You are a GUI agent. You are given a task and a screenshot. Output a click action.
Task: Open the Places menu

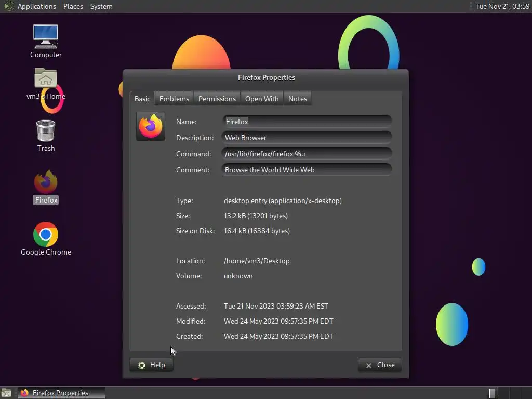pos(73,6)
